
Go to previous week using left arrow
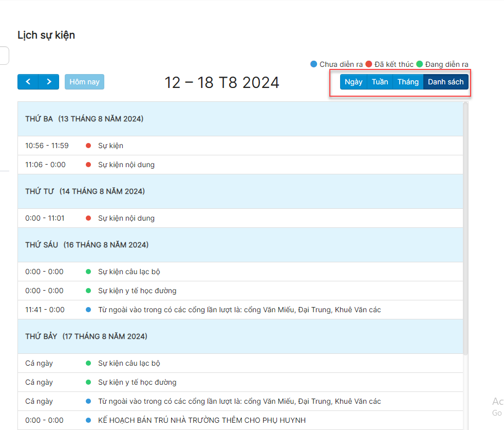(28, 82)
